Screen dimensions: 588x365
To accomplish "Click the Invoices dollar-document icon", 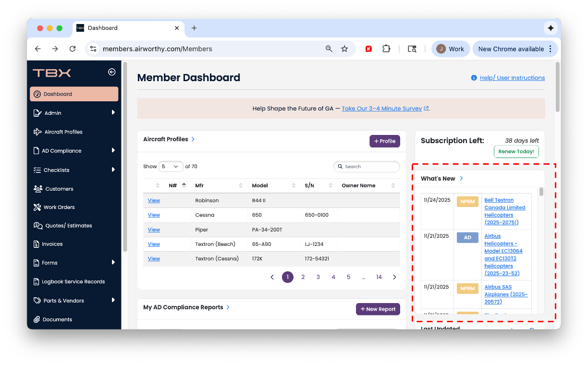I will tap(37, 244).
